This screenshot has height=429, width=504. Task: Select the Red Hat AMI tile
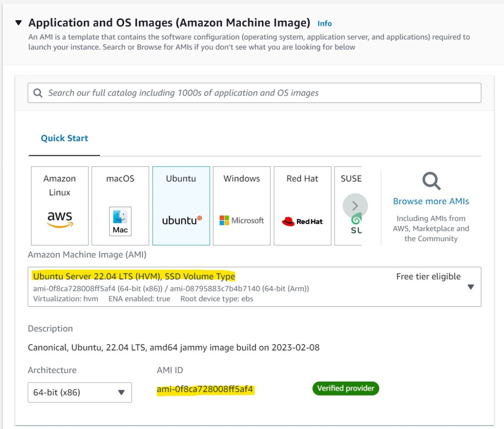pos(302,206)
